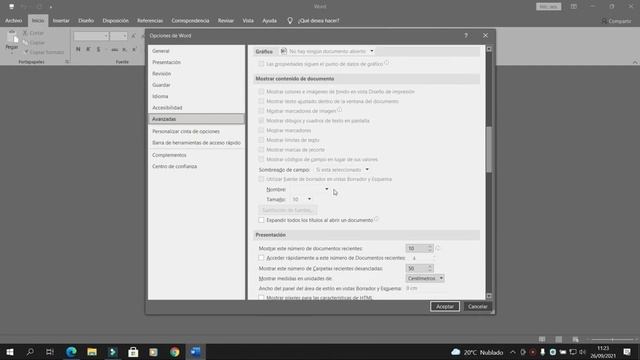Open the Archivo tab
Viewport: 640px width, 360px height.
coord(13,20)
